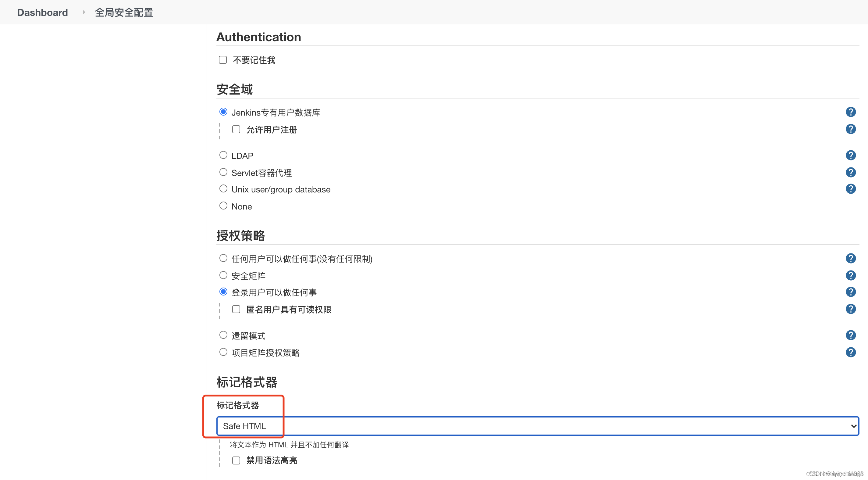
Task: Show help for 匿名用户具有可读权限
Action: point(851,309)
